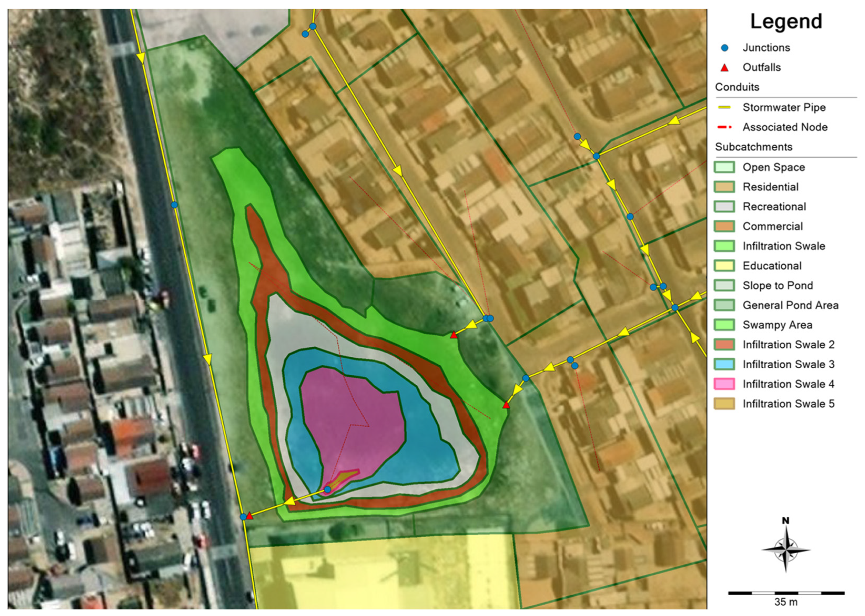Click the Associated Node red dashed symbol
Screen dimensions: 865x616
[x=724, y=127]
